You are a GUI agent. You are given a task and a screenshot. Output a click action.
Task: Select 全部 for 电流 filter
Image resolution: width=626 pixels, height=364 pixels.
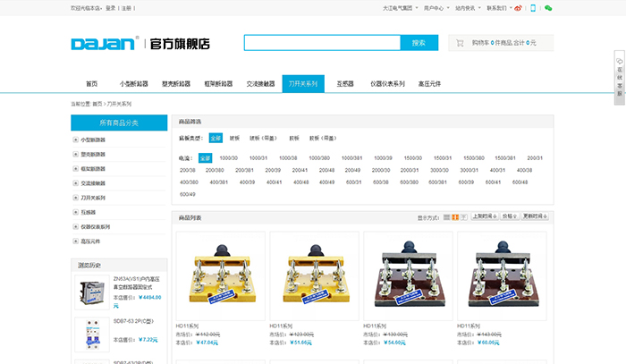coord(205,158)
